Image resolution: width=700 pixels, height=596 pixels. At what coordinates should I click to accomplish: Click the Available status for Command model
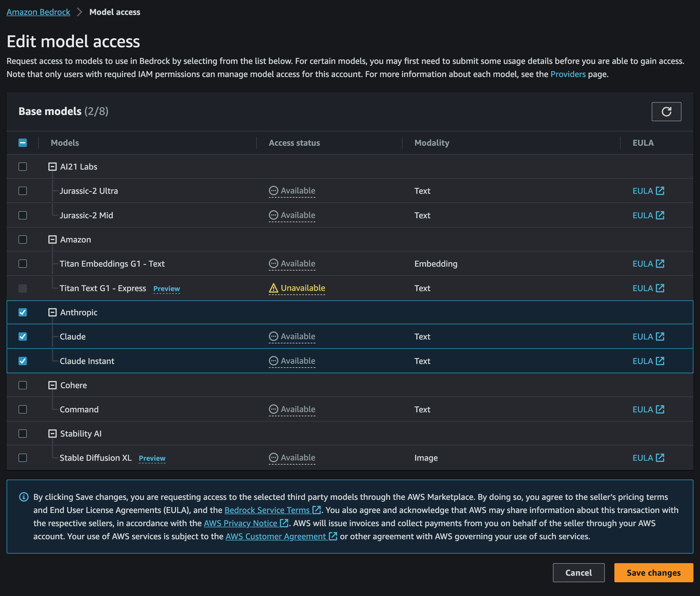(292, 409)
